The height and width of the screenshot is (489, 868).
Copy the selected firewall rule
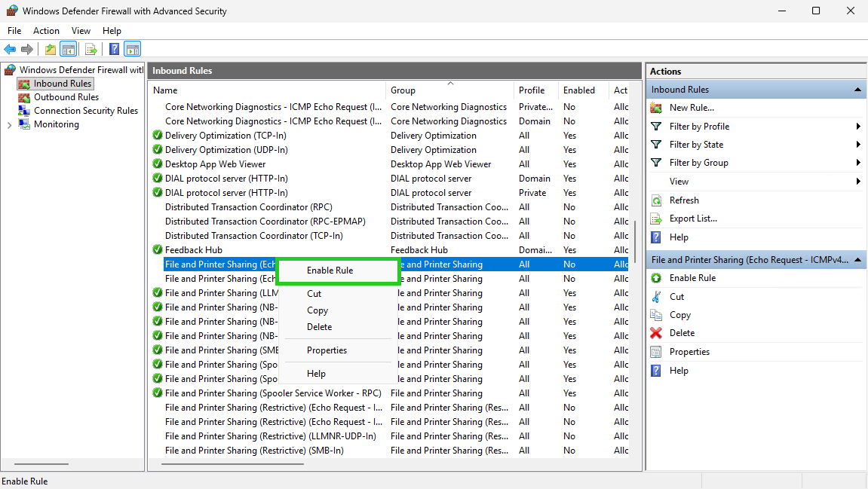click(679, 314)
